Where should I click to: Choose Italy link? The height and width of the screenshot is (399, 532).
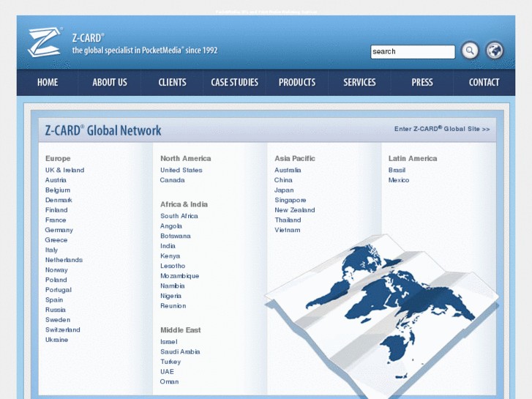tap(51, 250)
